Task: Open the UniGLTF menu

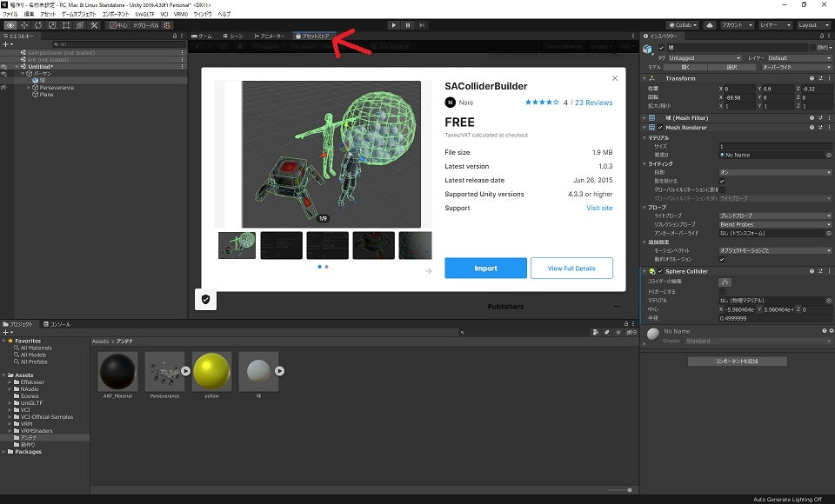Action: coord(144,15)
